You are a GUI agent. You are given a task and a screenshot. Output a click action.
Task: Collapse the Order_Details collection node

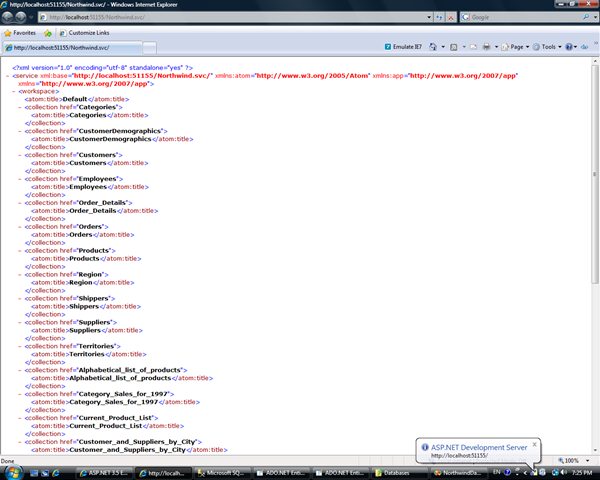click(20, 203)
